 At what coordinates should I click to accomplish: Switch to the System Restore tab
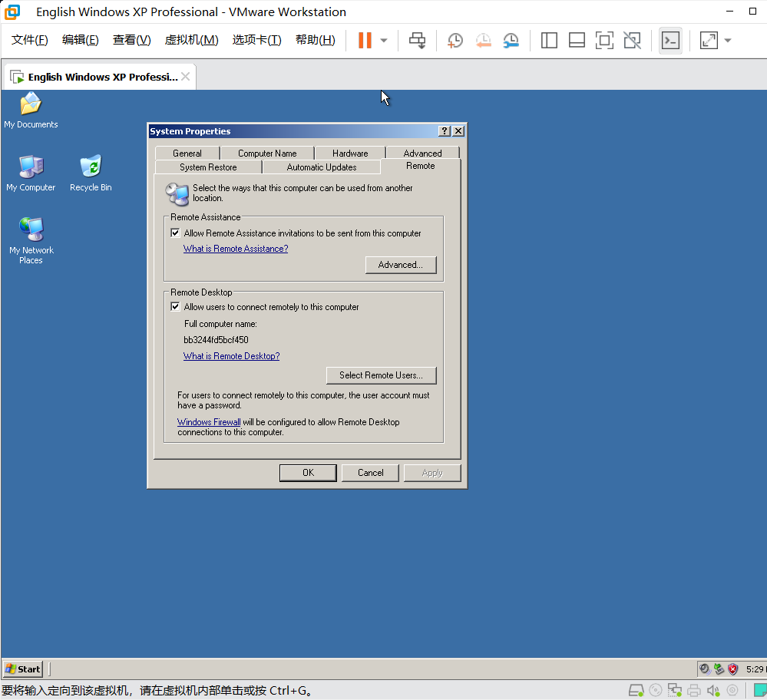[208, 167]
